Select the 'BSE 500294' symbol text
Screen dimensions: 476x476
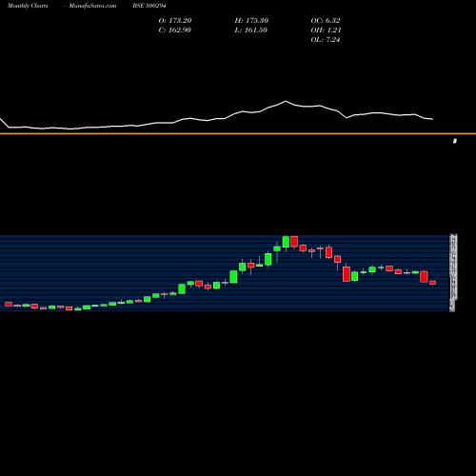(x=149, y=6)
